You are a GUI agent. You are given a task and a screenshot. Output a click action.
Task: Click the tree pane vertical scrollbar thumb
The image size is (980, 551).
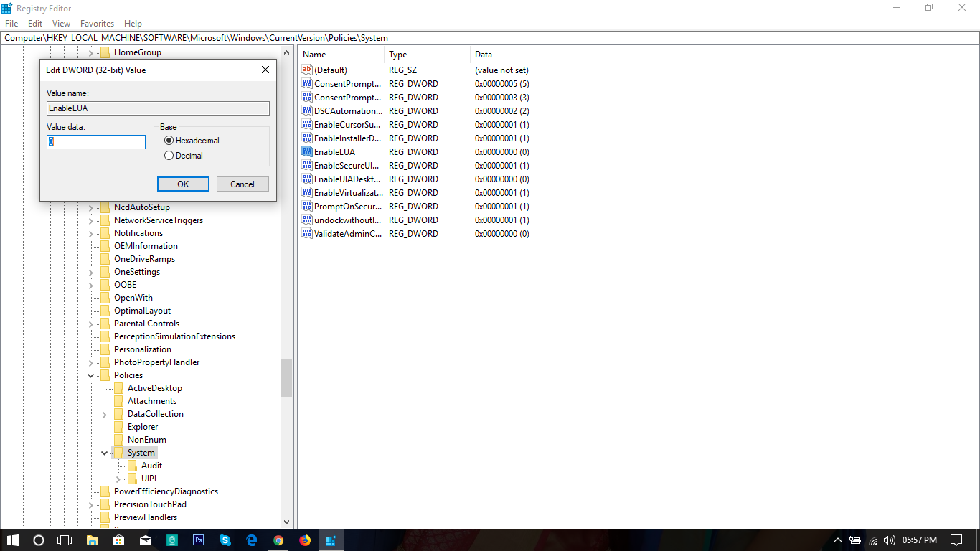pyautogui.click(x=287, y=377)
